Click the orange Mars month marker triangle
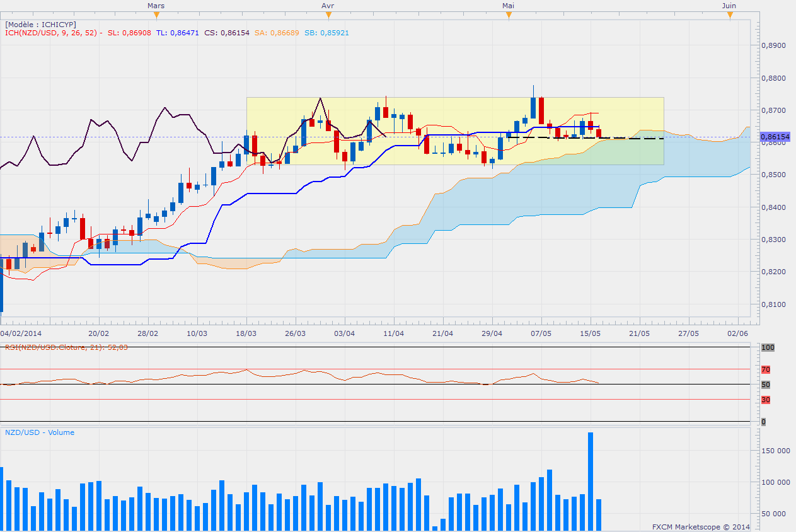 click(156, 16)
